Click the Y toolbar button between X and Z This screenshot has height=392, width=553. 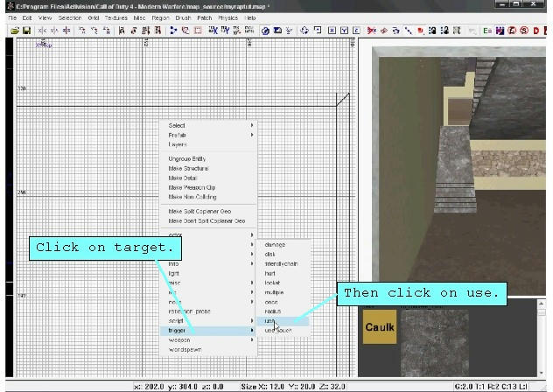tap(344, 31)
